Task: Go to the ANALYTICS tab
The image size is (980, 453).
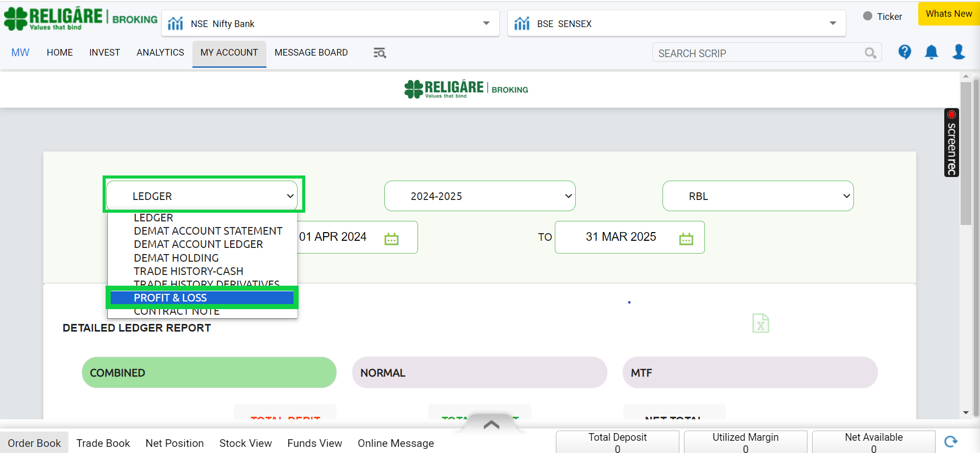Action: pyautogui.click(x=160, y=53)
